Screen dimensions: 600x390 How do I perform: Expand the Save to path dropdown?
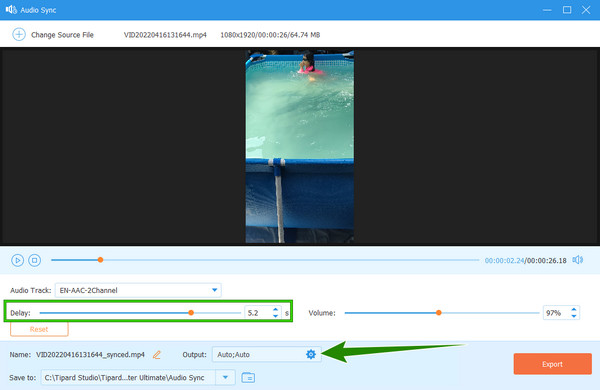[225, 378]
